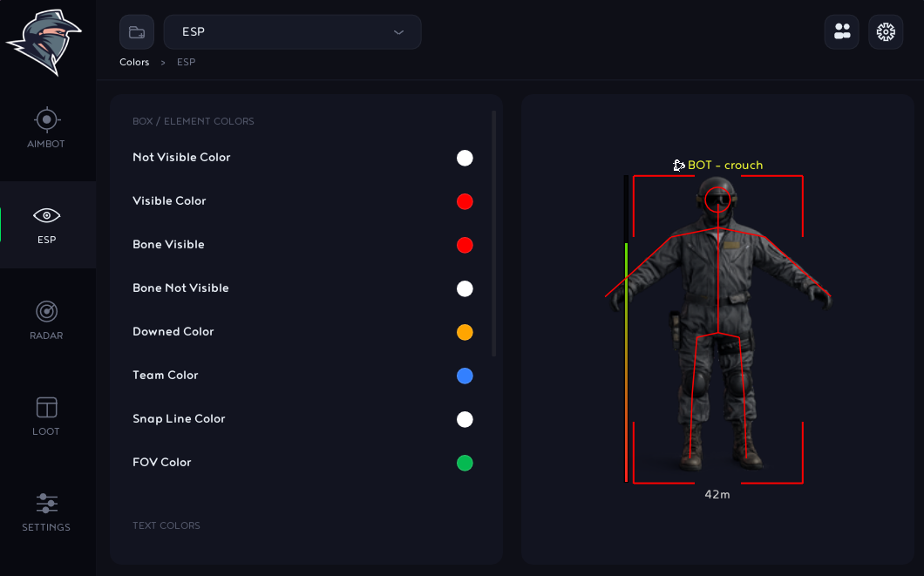Pick the Visible Color red swatch
This screenshot has height=576, width=924.
(x=465, y=201)
